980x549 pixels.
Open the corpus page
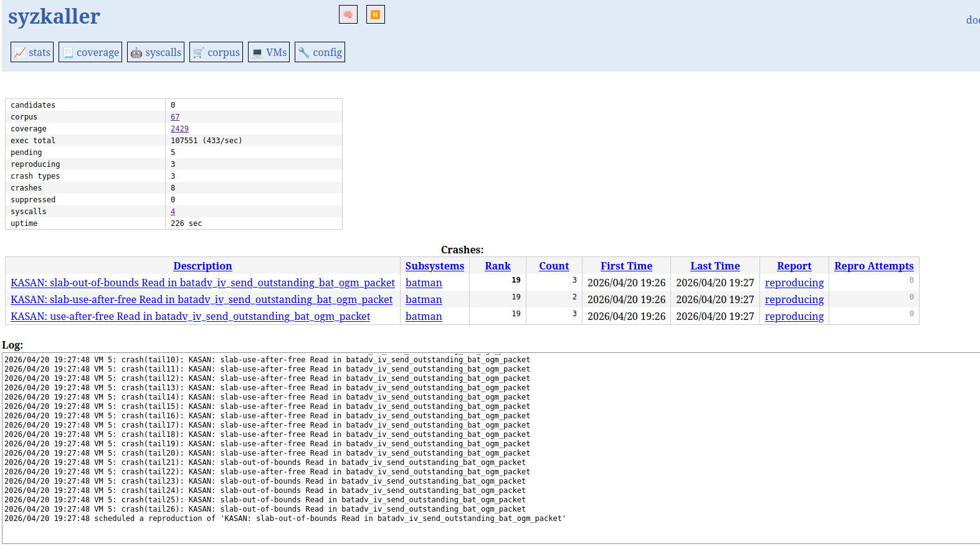click(216, 52)
